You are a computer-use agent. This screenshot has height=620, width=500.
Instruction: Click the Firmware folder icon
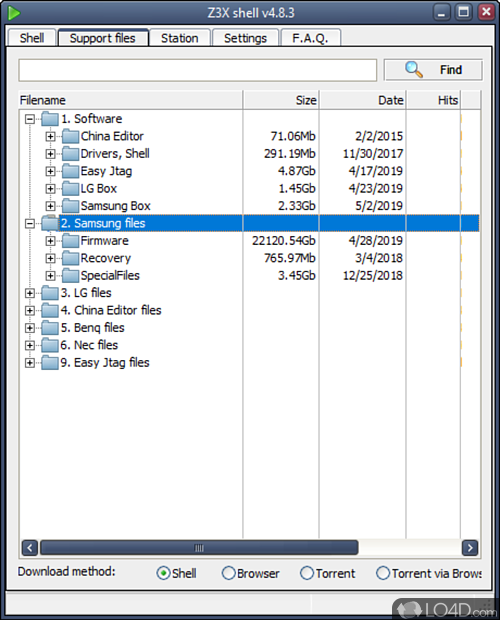point(70,240)
